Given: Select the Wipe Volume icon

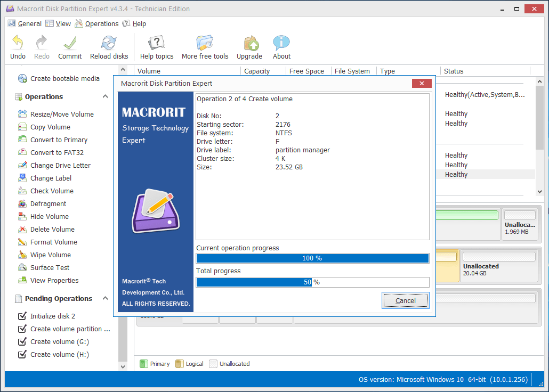Looking at the screenshot, I should (x=22, y=255).
